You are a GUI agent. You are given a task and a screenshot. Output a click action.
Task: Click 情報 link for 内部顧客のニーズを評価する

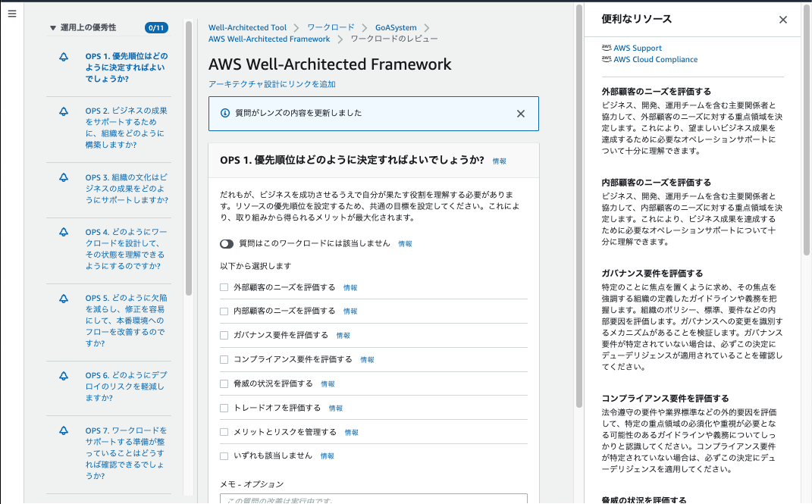tap(350, 311)
